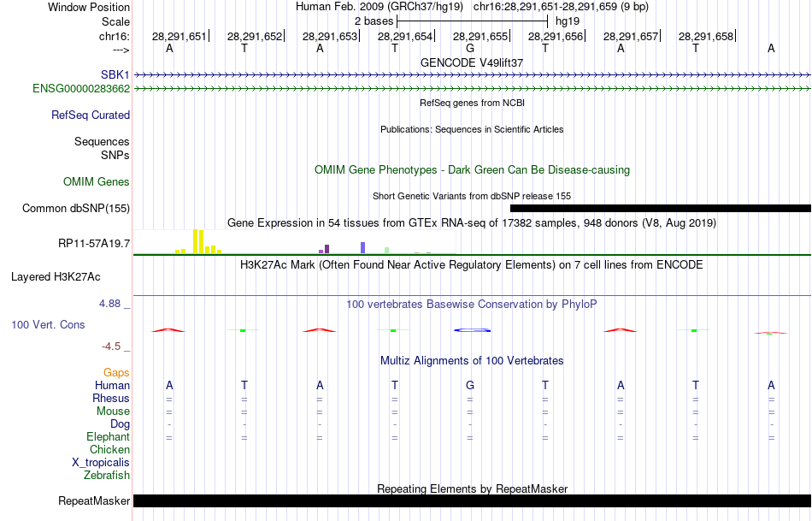Click 'Repeating Elements by RepeatMasker' title

(x=473, y=488)
